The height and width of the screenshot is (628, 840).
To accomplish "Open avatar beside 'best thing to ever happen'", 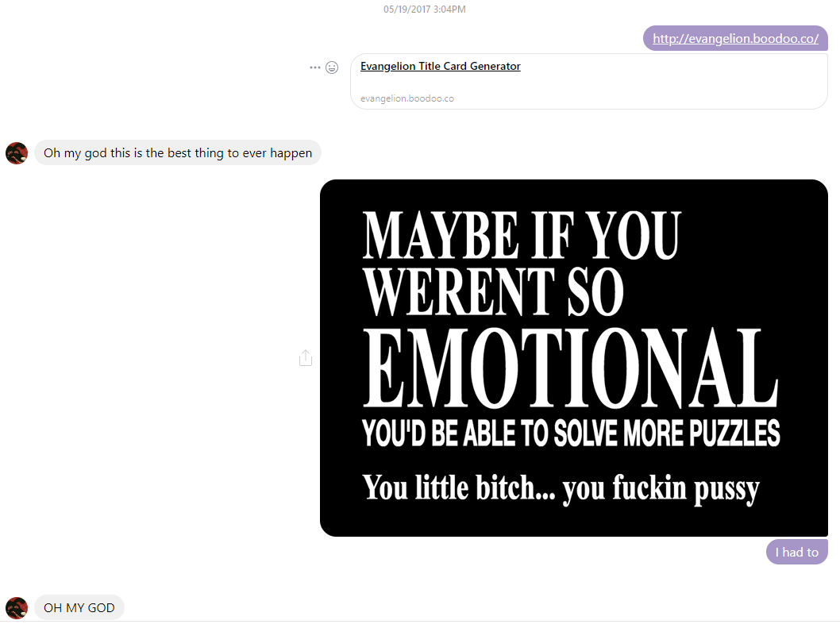I will coord(17,153).
